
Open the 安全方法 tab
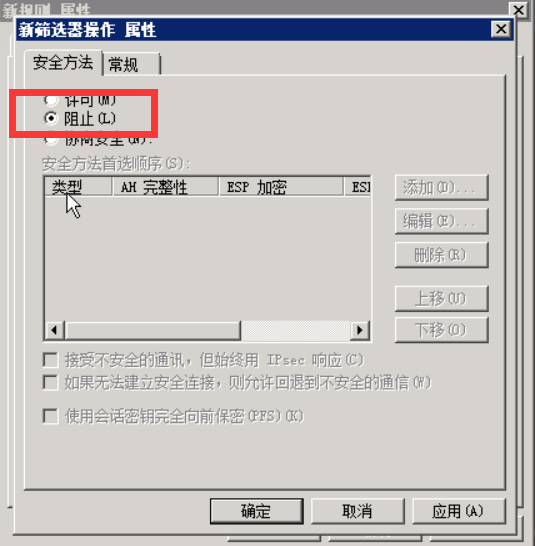[x=63, y=63]
